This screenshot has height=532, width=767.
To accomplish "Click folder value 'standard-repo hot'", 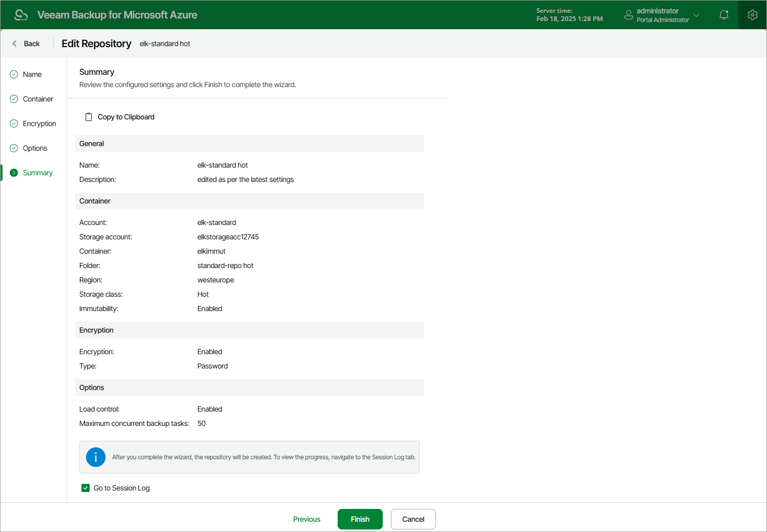I will pyautogui.click(x=225, y=265).
